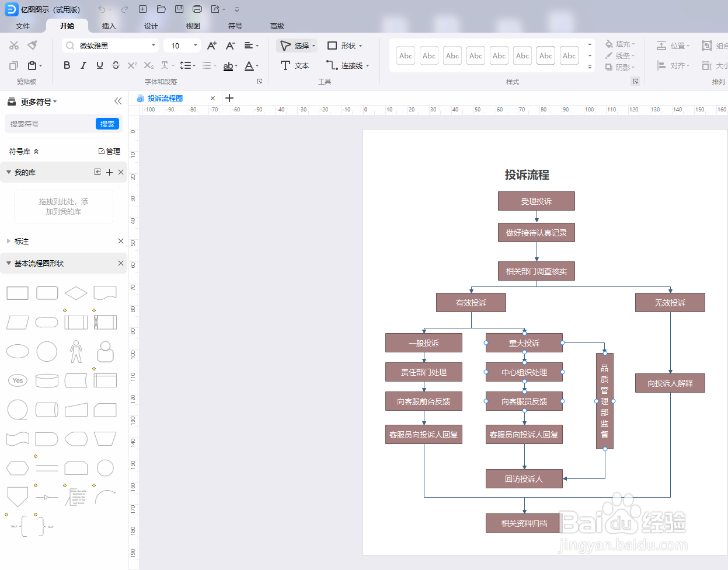Open the 对齐 (Align) dropdown

[x=673, y=65]
